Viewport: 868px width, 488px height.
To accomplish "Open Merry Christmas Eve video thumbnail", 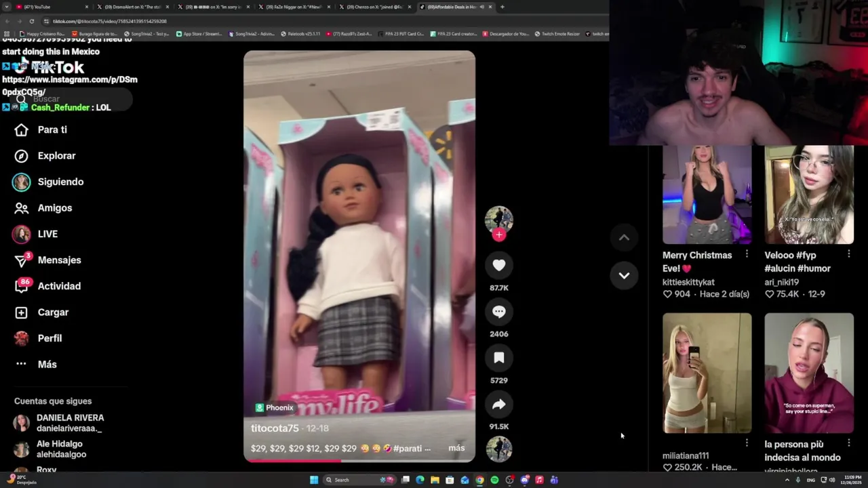I will tap(707, 195).
